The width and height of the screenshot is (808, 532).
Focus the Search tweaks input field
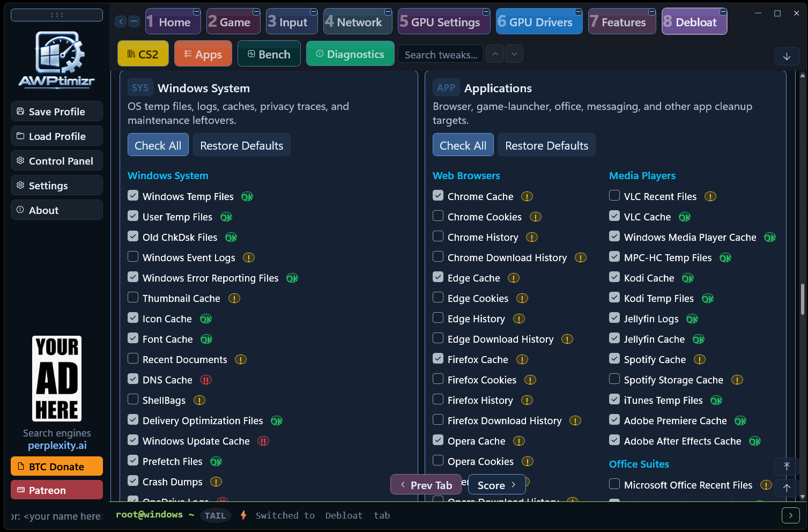click(441, 55)
